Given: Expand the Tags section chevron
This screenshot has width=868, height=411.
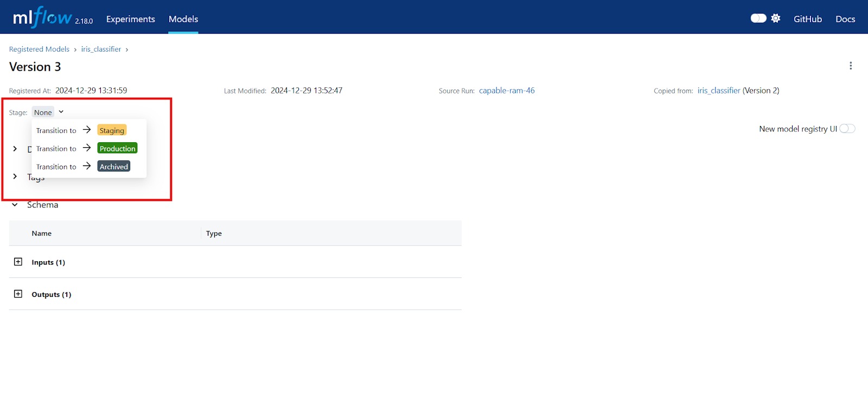Looking at the screenshot, I should tap(15, 176).
